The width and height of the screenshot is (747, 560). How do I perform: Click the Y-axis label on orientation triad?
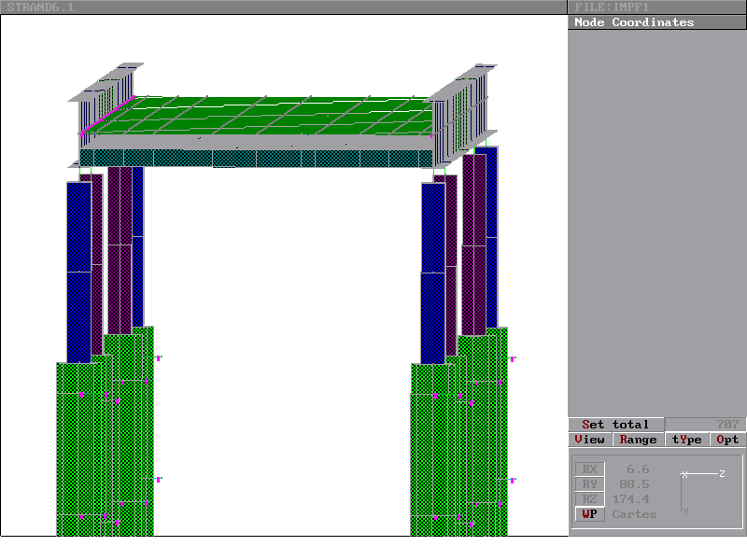click(685, 511)
